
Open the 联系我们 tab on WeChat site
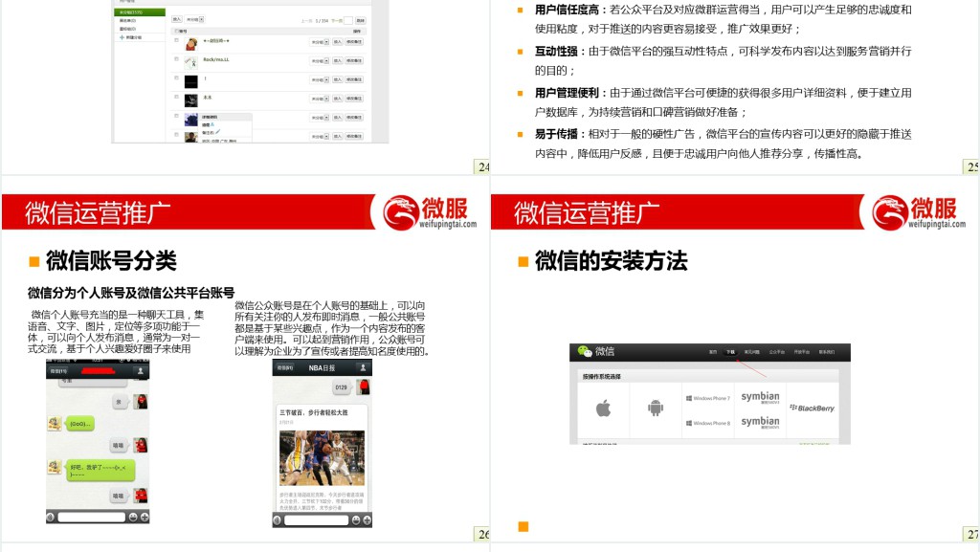click(827, 352)
